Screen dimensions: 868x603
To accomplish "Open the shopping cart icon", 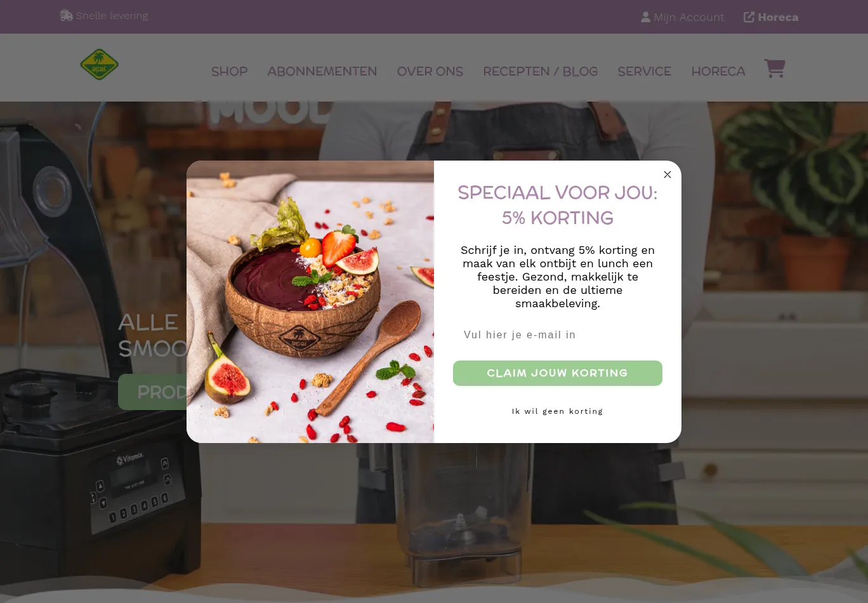I will point(774,69).
